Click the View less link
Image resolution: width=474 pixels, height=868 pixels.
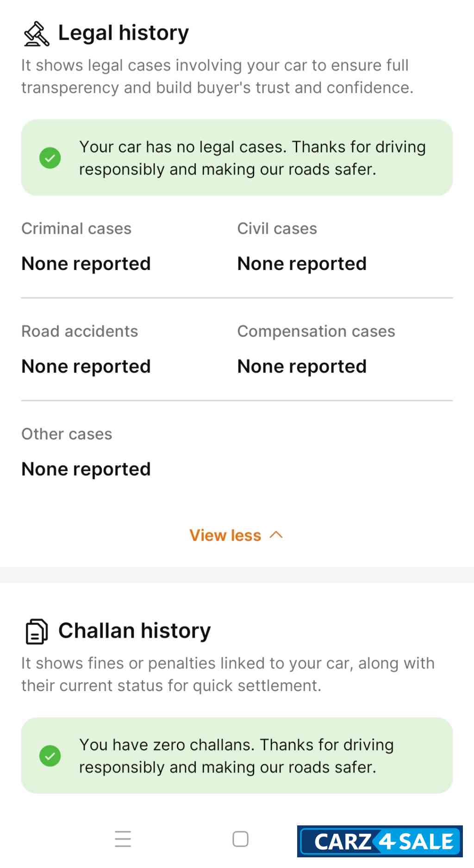click(x=225, y=535)
